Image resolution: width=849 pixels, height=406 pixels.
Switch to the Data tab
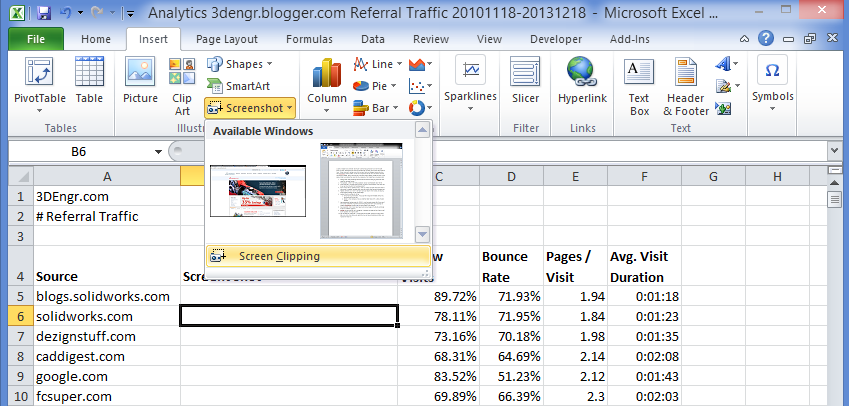tap(373, 39)
